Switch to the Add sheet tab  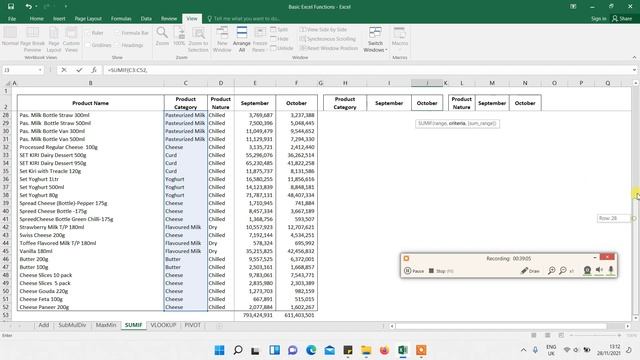click(44, 325)
